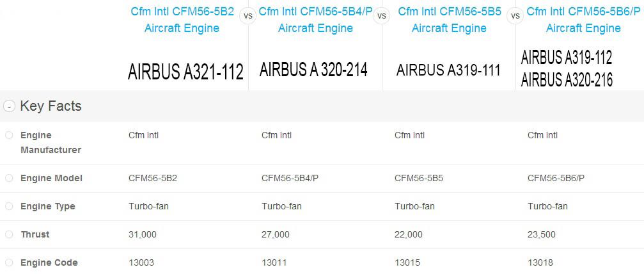The image size is (644, 274).
Task: Click the AIRBUS A319-111 aircraft label
Action: (x=448, y=70)
